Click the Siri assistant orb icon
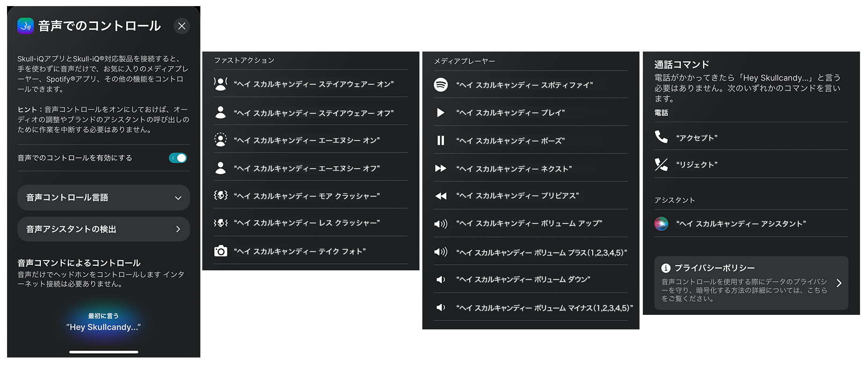The height and width of the screenshot is (365, 868). click(x=661, y=223)
